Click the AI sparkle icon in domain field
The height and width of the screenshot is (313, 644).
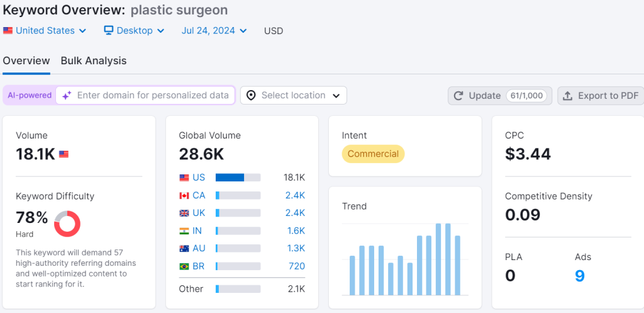pos(66,96)
